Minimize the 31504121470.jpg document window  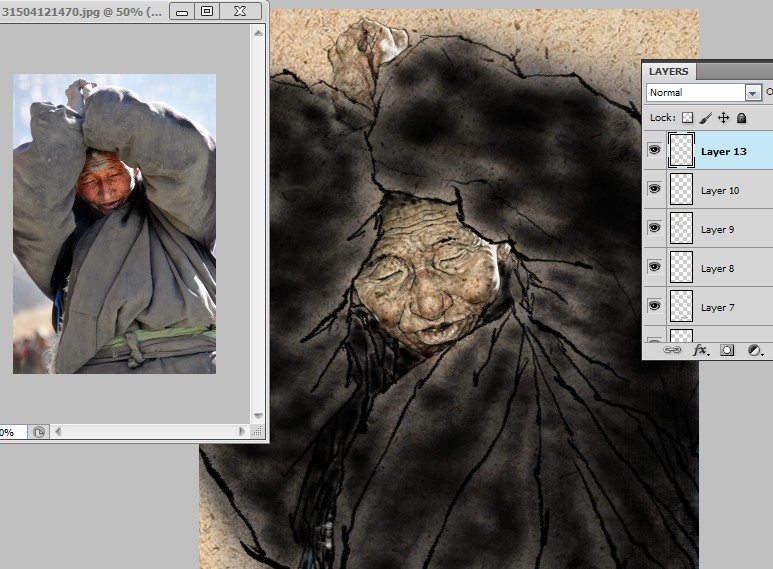click(182, 12)
